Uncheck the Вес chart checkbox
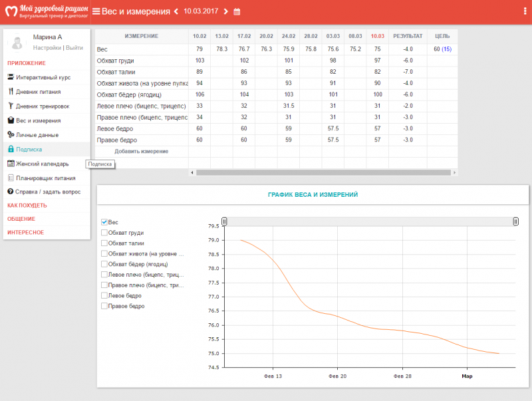Screen dimensions: 532x401 point(104,222)
